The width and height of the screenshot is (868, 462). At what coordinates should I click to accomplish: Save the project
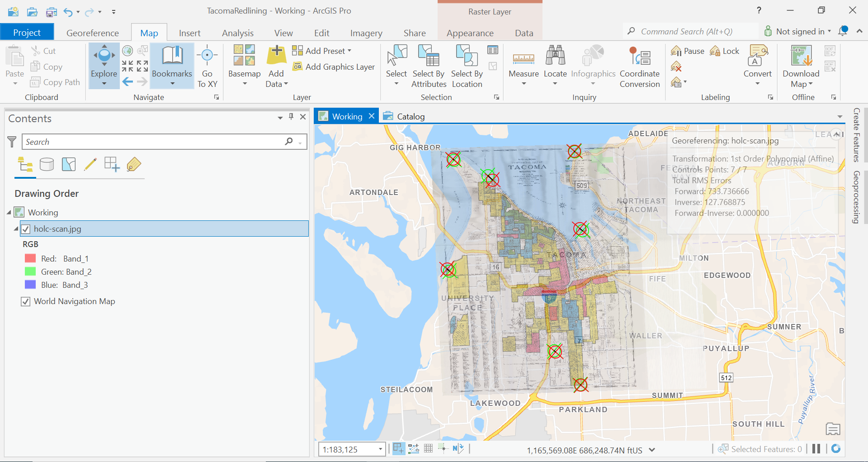coord(51,11)
